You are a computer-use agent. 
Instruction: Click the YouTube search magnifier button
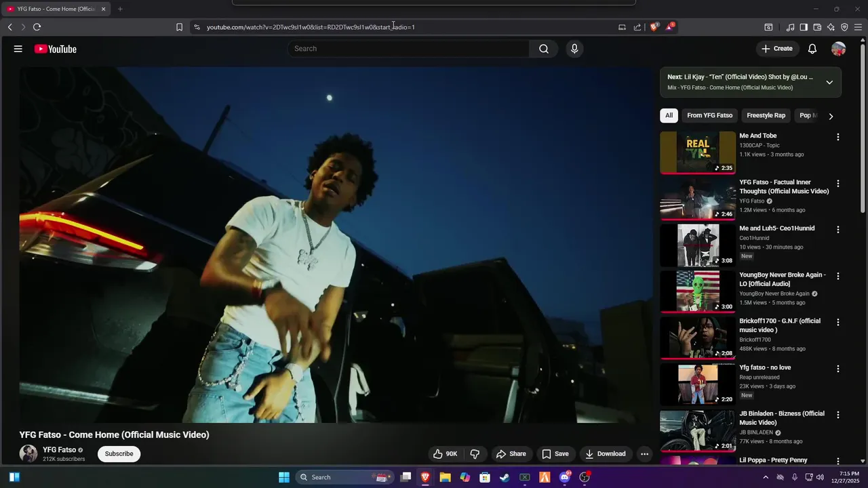tap(544, 49)
